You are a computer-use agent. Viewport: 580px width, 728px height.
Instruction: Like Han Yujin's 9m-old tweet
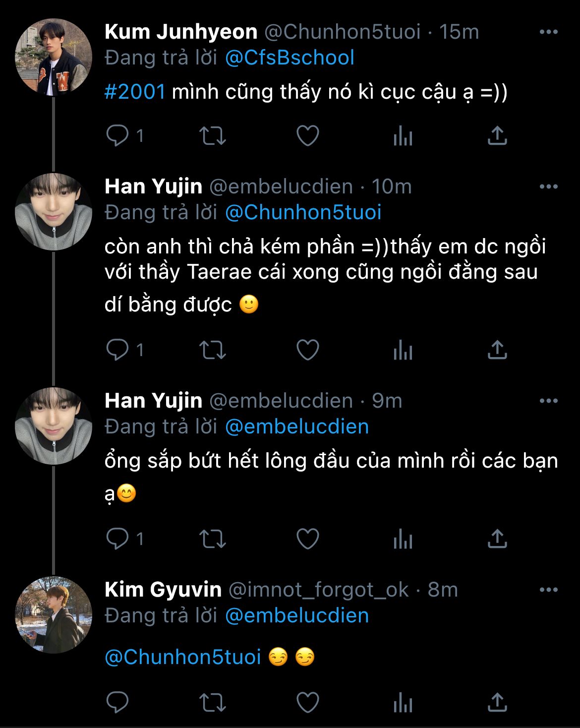tap(307, 539)
